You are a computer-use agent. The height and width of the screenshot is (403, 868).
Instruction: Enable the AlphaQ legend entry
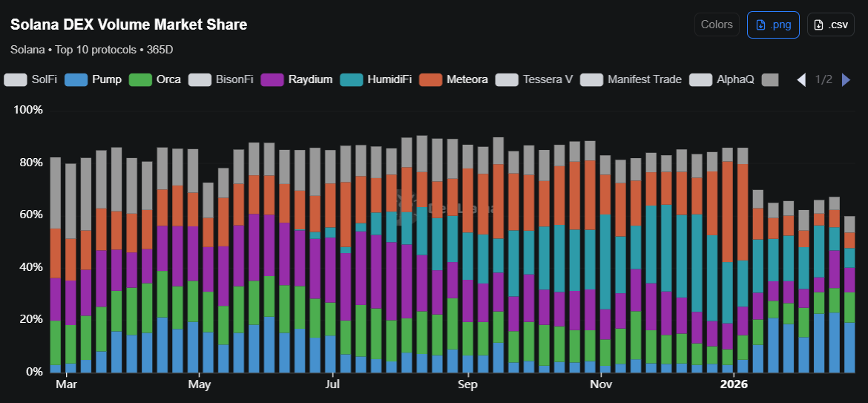[x=722, y=79]
